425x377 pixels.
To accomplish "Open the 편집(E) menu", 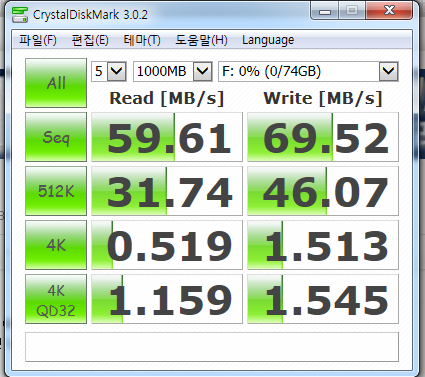I will click(x=90, y=40).
